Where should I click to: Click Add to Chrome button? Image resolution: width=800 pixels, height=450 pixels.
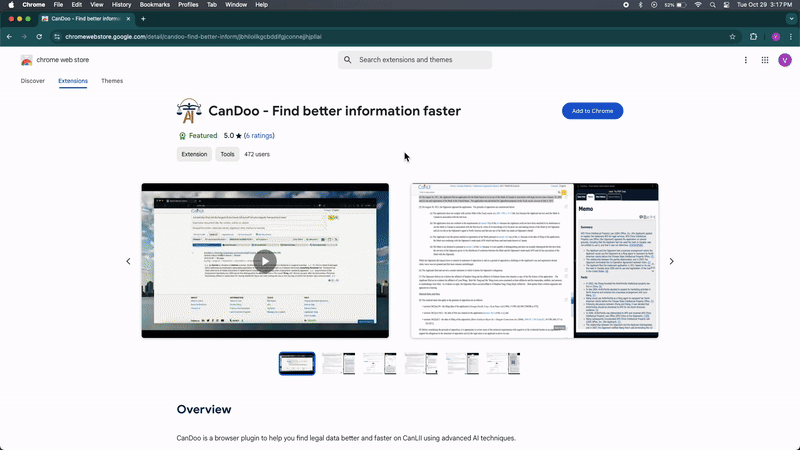pos(592,111)
